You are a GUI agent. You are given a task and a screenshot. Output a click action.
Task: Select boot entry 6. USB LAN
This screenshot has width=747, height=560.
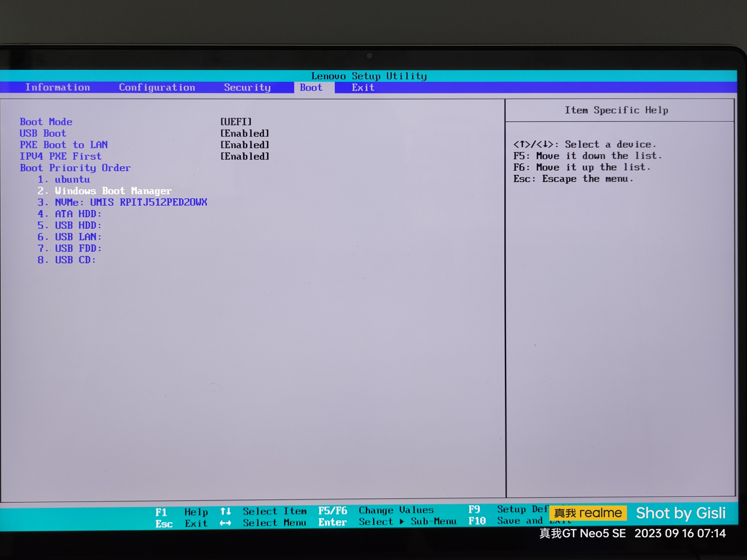pos(70,237)
